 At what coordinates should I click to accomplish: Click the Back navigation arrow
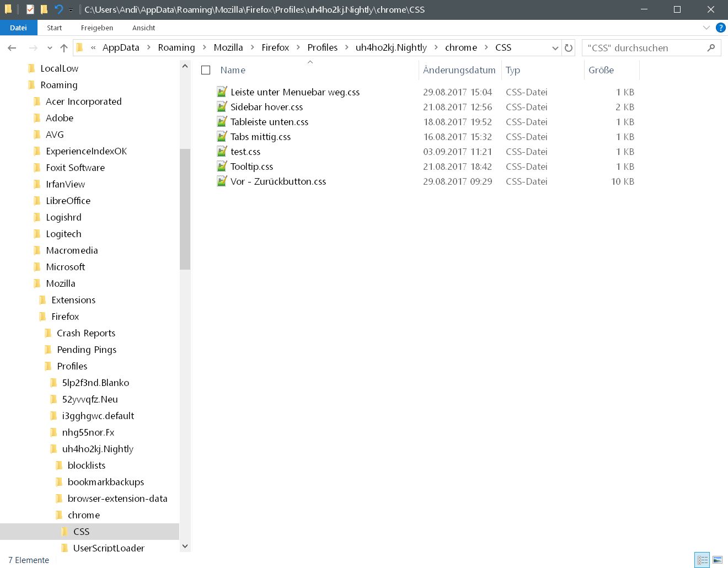pos(12,48)
